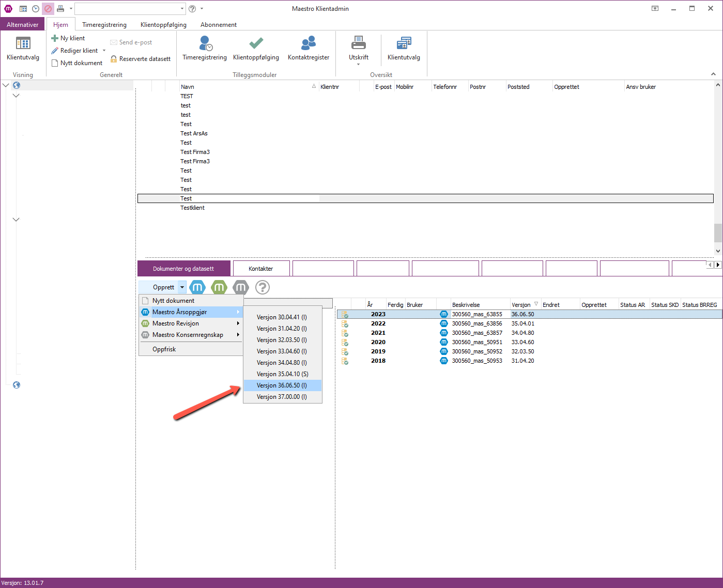Open the Alternativer menu
Viewport: 723px width, 588px height.
coord(23,24)
